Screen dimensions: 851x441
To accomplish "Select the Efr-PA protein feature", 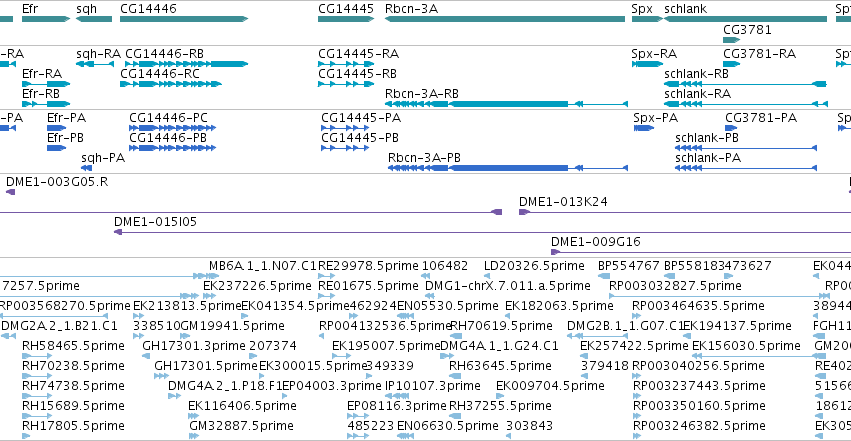I will coord(56,128).
